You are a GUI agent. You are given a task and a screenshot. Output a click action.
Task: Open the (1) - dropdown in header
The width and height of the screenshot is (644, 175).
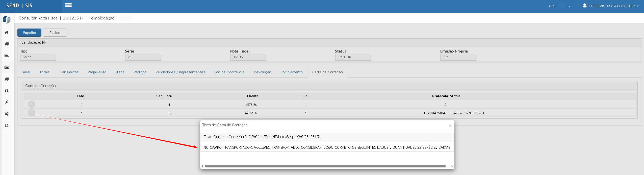559,6
